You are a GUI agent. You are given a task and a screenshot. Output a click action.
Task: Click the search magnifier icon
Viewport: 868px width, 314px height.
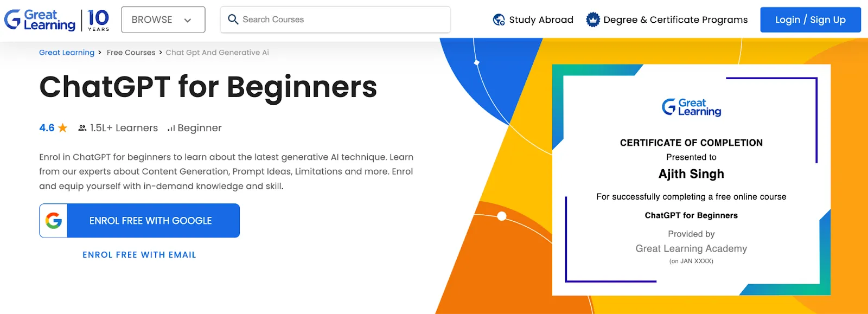click(233, 20)
